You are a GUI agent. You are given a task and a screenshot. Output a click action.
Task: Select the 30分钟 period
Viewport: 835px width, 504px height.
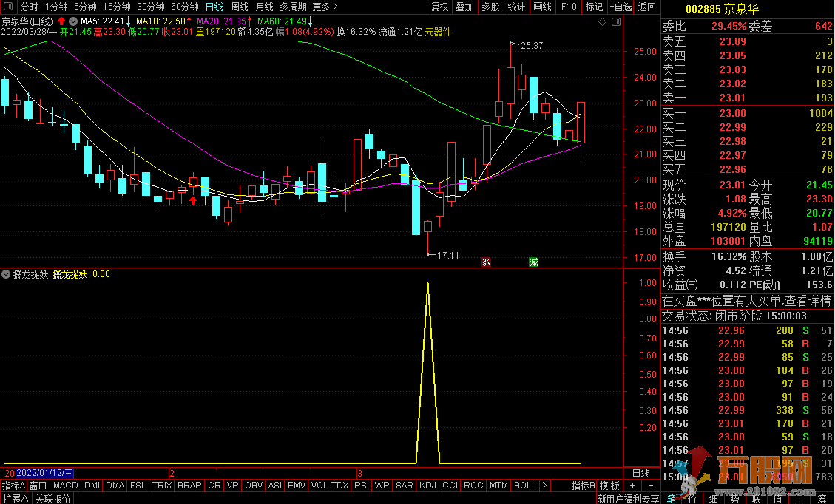click(x=151, y=7)
